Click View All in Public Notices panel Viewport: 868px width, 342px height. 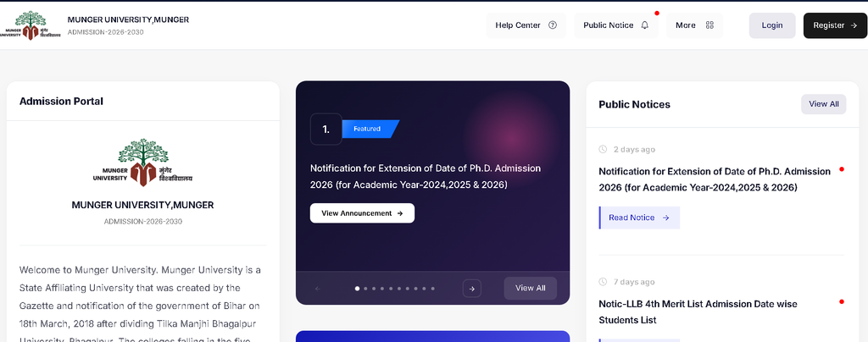[x=823, y=104]
